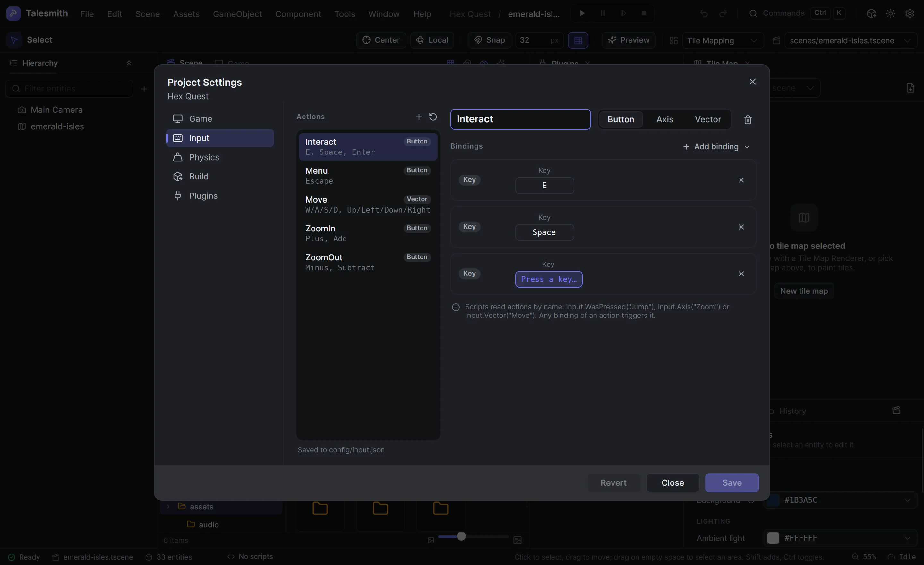924x565 pixels.
Task: Redo the last action
Action: coord(723,13)
